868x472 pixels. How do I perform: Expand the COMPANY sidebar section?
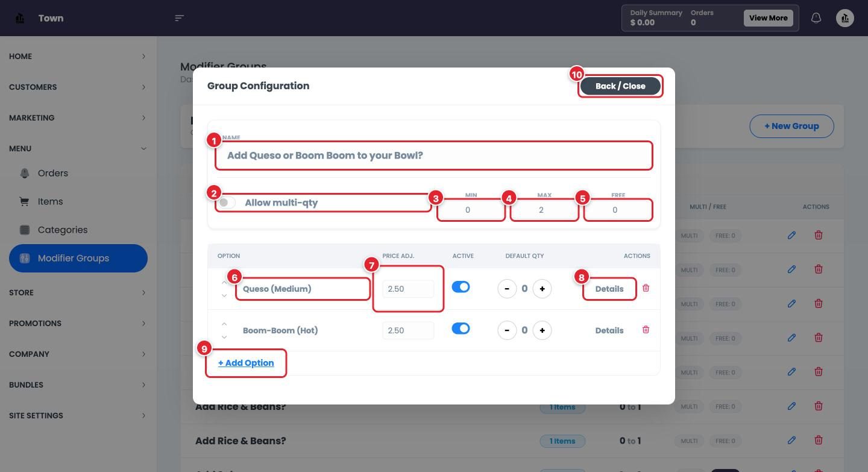78,354
